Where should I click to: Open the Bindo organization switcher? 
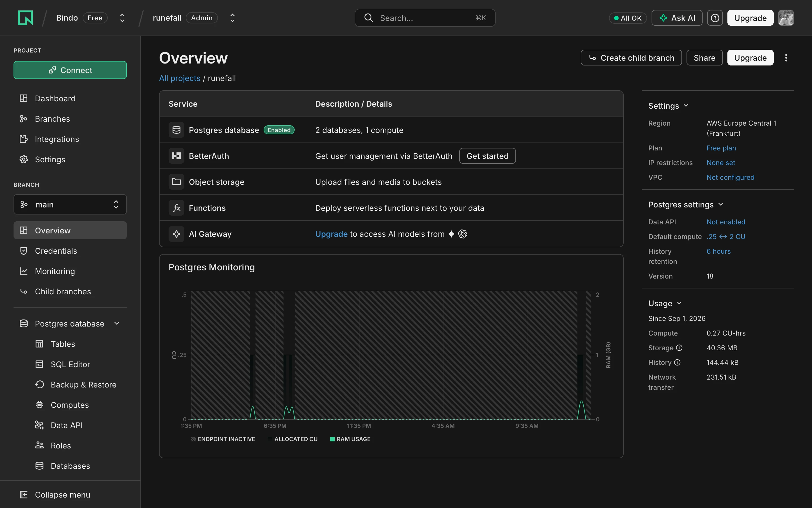pos(122,18)
